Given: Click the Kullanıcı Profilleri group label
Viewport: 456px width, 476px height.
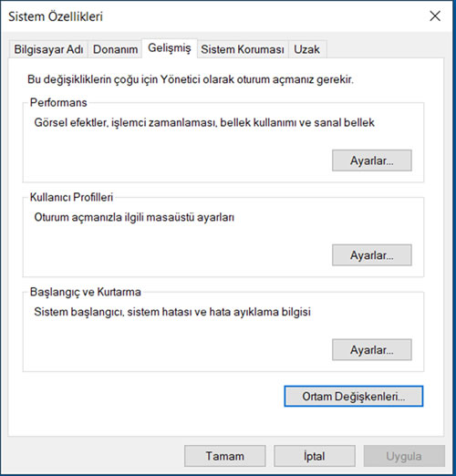Looking at the screenshot, I should (71, 197).
